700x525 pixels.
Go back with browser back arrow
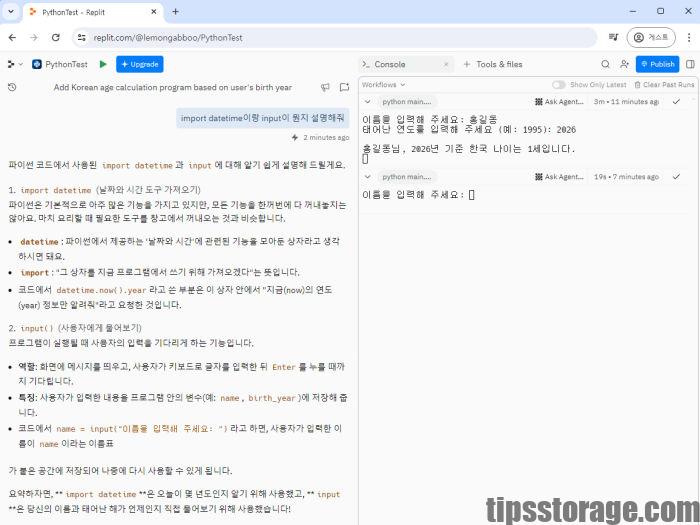point(12,38)
